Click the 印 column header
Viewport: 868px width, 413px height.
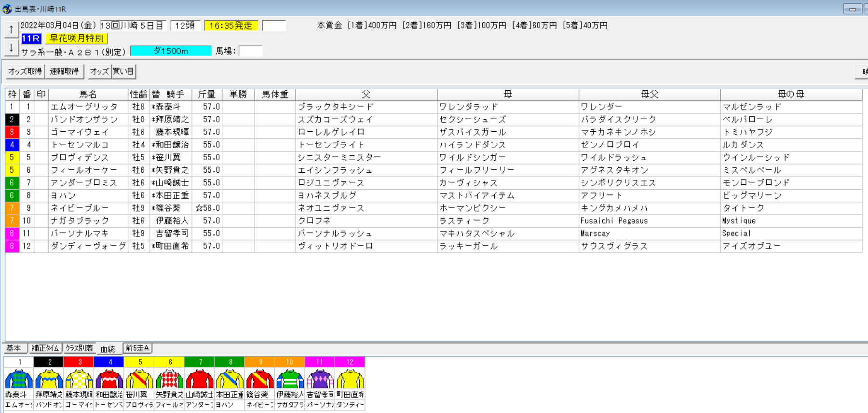tap(41, 94)
